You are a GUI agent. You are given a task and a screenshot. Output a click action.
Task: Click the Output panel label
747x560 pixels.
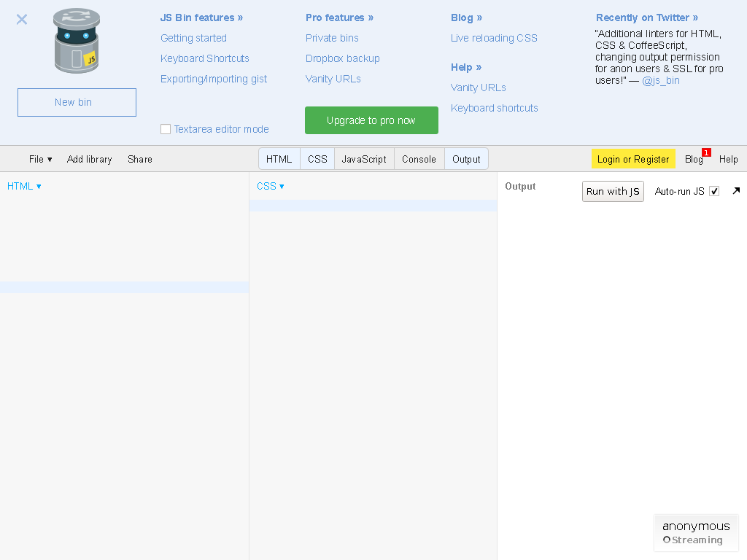coord(520,186)
